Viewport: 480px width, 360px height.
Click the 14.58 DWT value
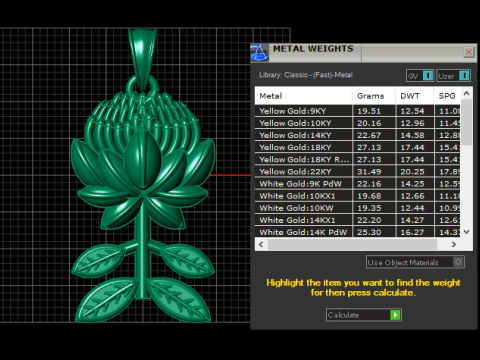(412, 135)
